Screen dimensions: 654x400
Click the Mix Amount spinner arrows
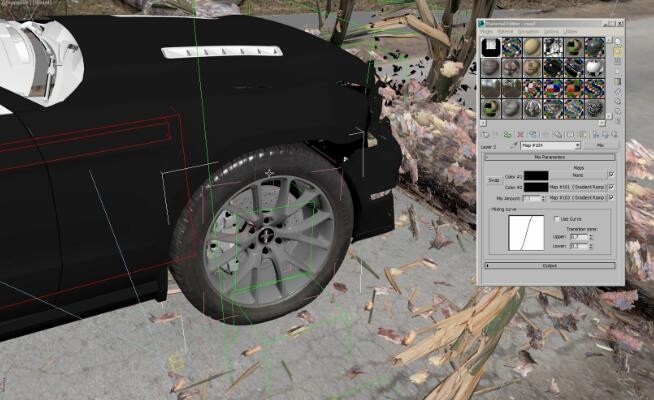[543, 199]
